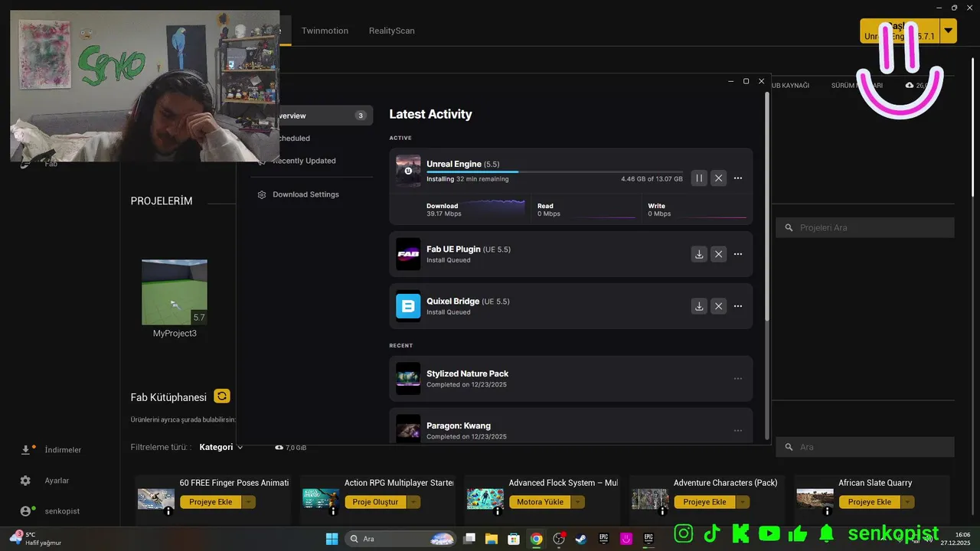Open Steam from the taskbar
Image resolution: width=980 pixels, height=551 pixels.
tap(581, 539)
